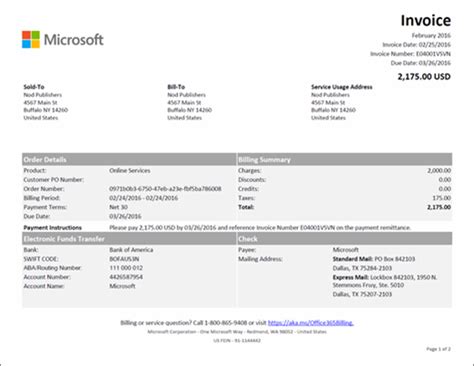Select the Express Mail Lockbox line
The height and width of the screenshot is (366, 474).
pos(385,277)
